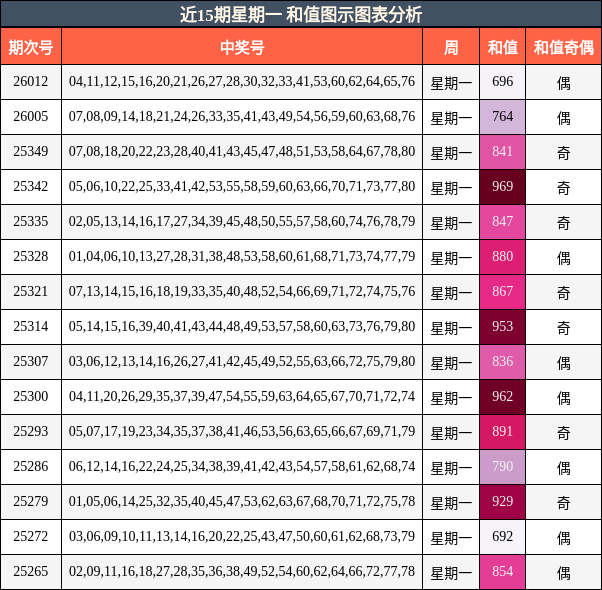Screen dimensions: 602x590
Task: Select issue number 25272
Action: point(31,536)
